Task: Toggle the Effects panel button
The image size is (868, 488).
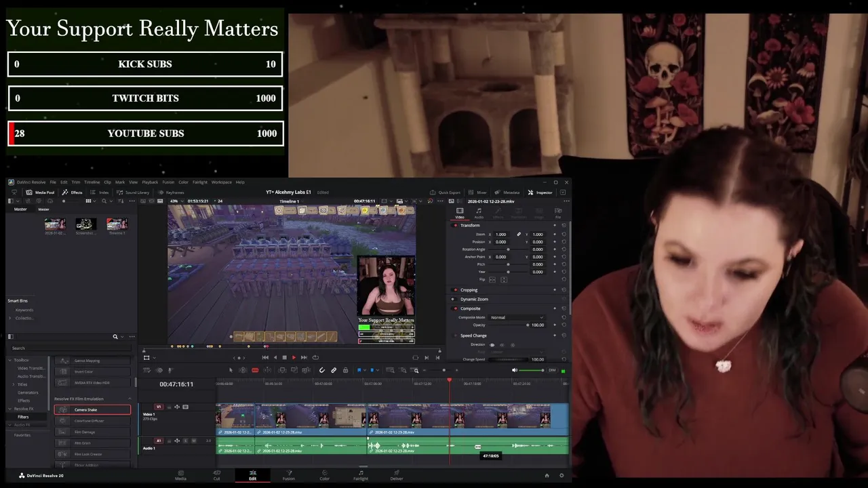Action: (x=72, y=192)
